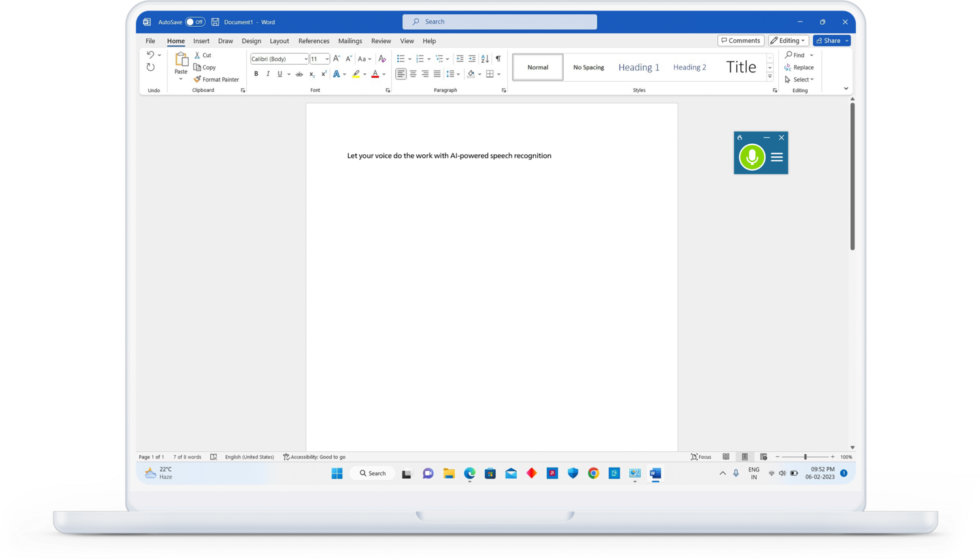
Task: Enable Focus mode
Action: point(701,457)
